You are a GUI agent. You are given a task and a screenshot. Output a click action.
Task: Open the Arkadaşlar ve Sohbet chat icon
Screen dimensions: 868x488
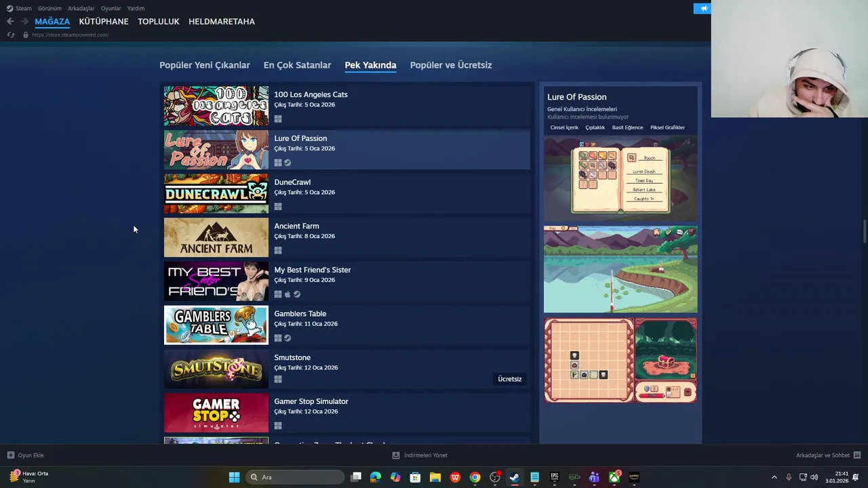pos(856,455)
